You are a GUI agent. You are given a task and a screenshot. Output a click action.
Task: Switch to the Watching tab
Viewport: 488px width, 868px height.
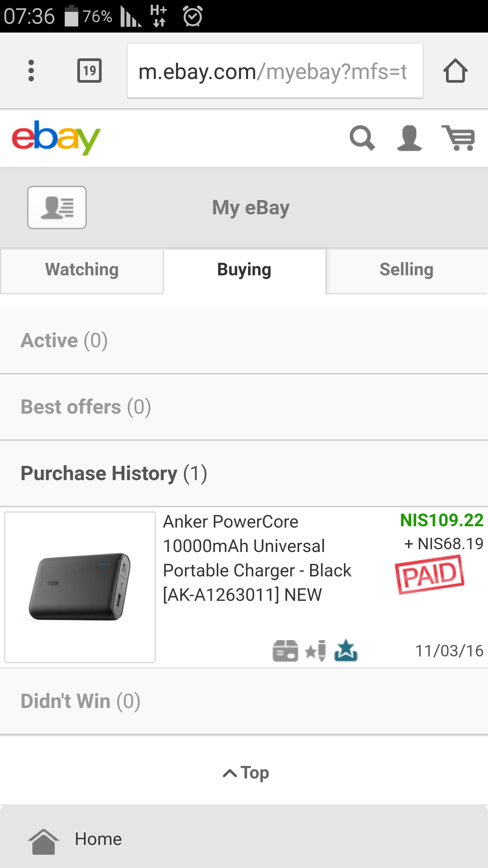pyautogui.click(x=82, y=270)
